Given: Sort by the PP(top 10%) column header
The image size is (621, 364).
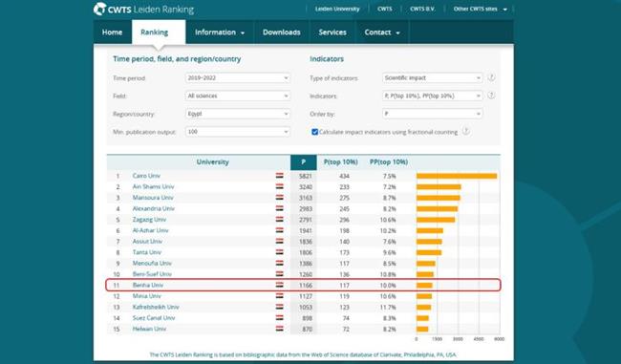Looking at the screenshot, I should pos(389,162).
